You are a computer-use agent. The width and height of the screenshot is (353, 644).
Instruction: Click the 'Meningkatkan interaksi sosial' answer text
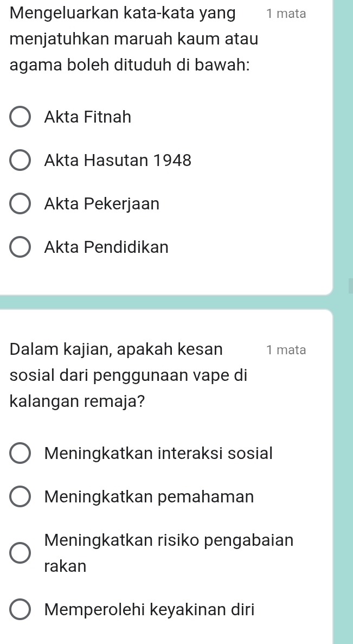point(159,452)
